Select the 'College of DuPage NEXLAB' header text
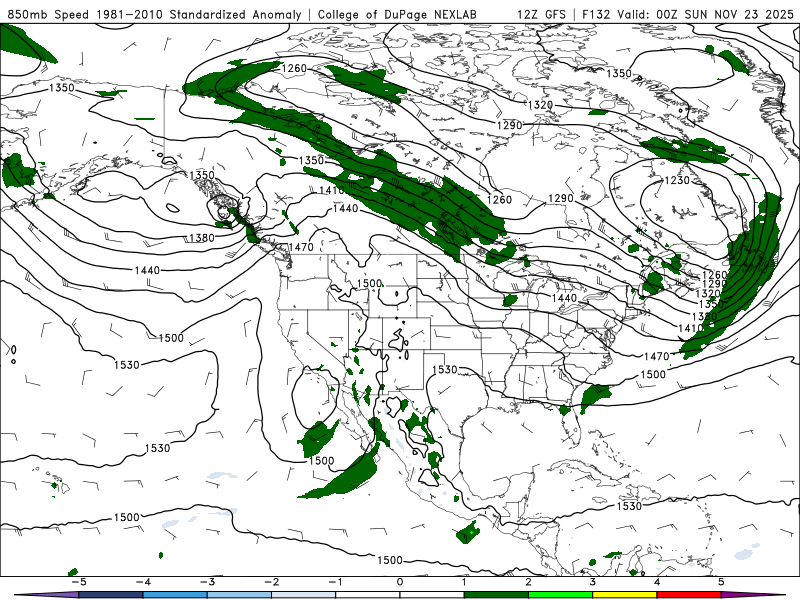Screen dimensions: 800x600 click(397, 14)
